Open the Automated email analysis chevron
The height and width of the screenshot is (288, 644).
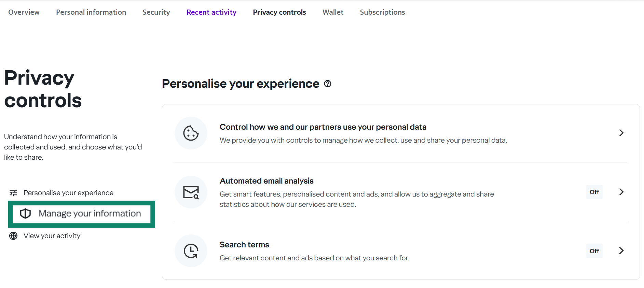(621, 192)
